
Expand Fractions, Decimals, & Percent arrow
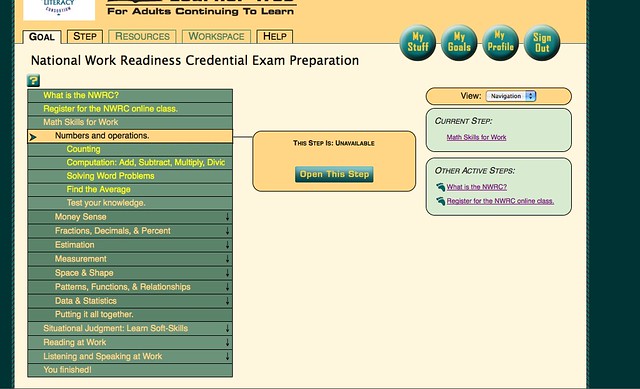[x=227, y=231]
